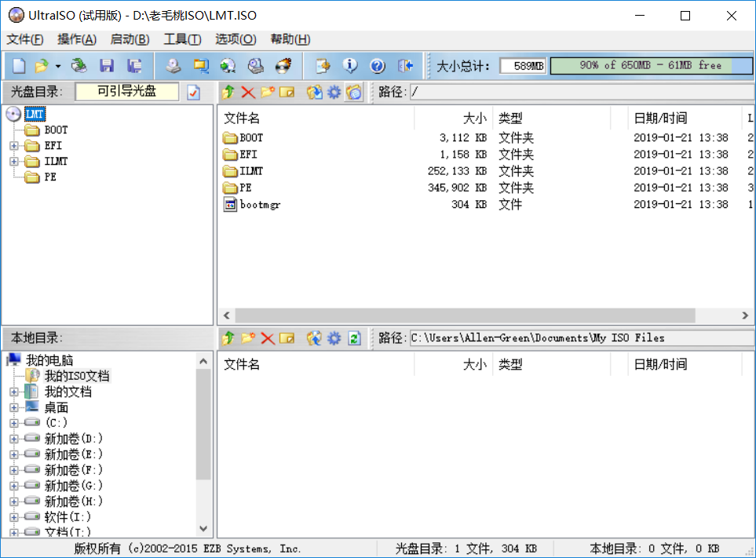
Task: Open the recent files dropdown arrow beside Open
Action: tap(58, 66)
